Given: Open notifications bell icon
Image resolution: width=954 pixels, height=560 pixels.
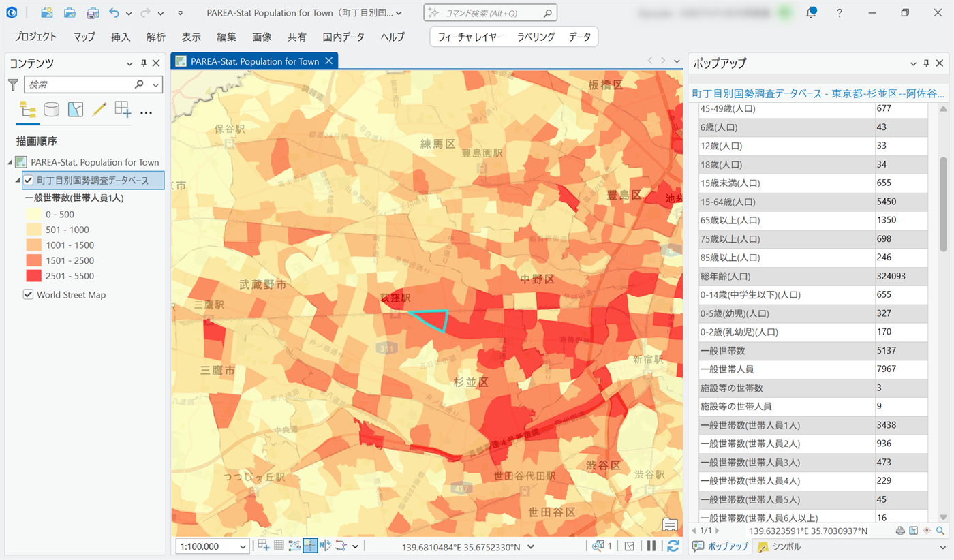Looking at the screenshot, I should pos(811,13).
